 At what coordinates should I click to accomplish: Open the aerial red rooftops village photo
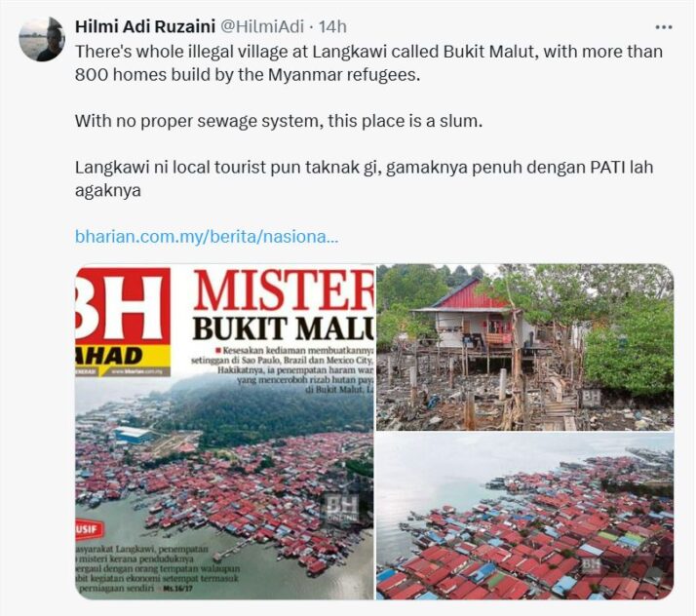pos(525,517)
